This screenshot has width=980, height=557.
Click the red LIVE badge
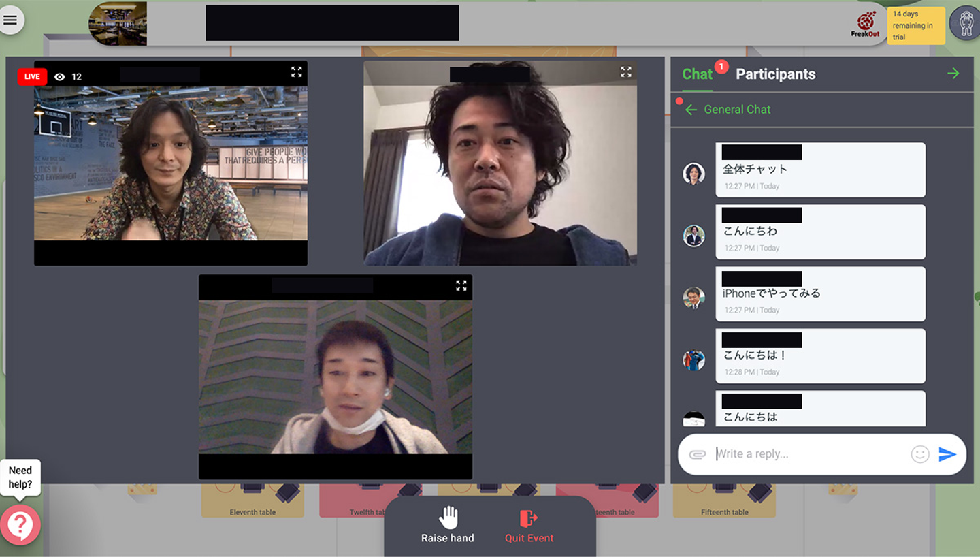tap(32, 76)
